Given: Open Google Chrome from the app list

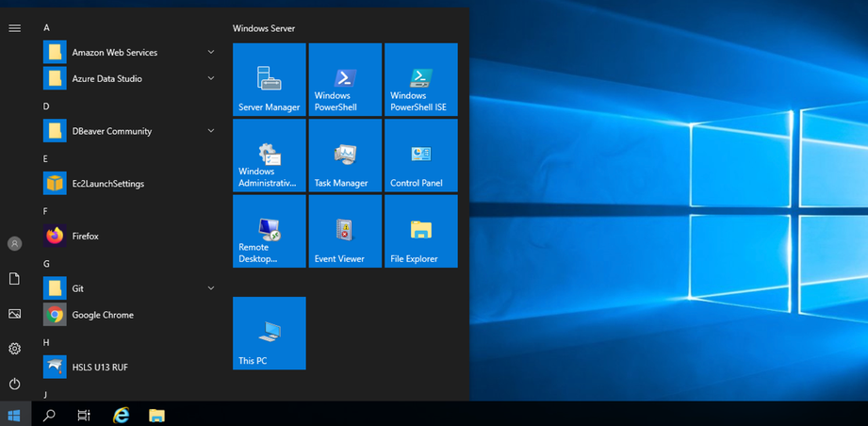Looking at the screenshot, I should point(102,315).
